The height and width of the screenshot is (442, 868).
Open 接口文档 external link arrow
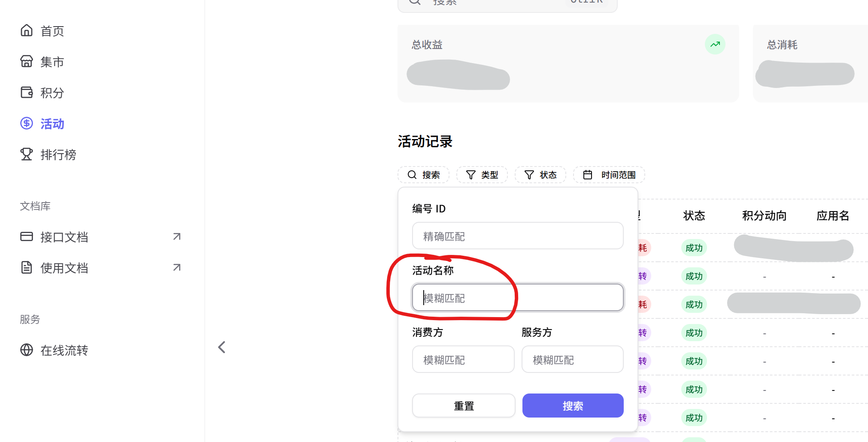(177, 236)
